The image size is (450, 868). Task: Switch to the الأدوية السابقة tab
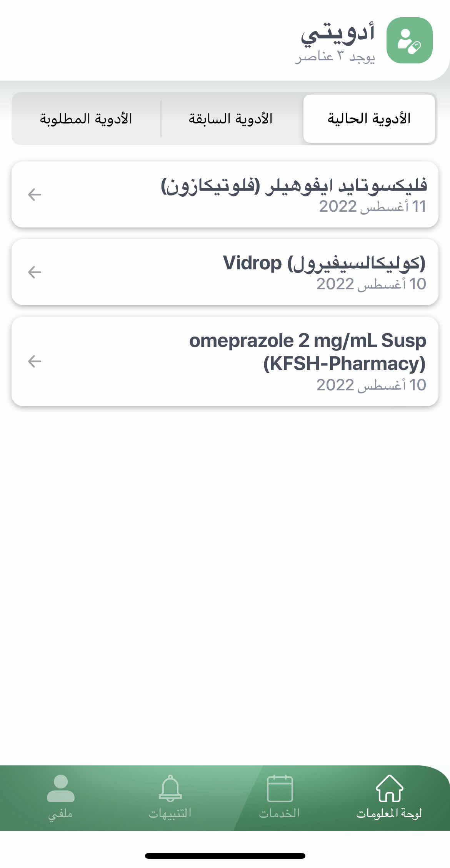pos(230,119)
